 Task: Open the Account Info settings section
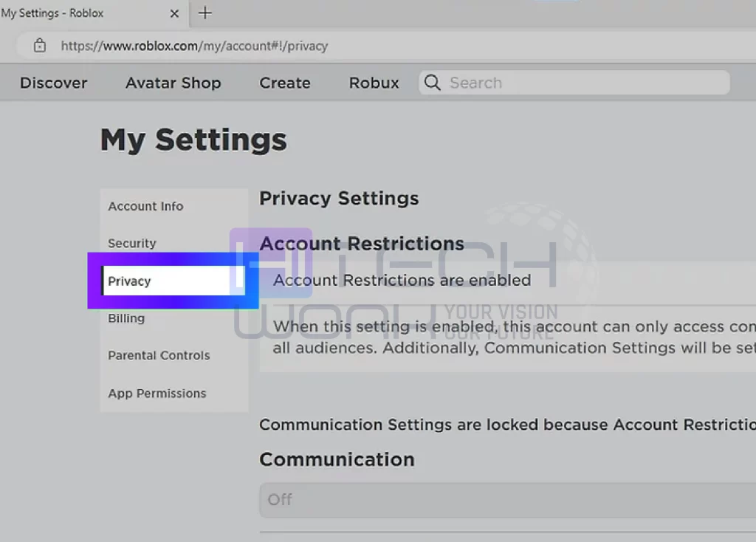(145, 206)
